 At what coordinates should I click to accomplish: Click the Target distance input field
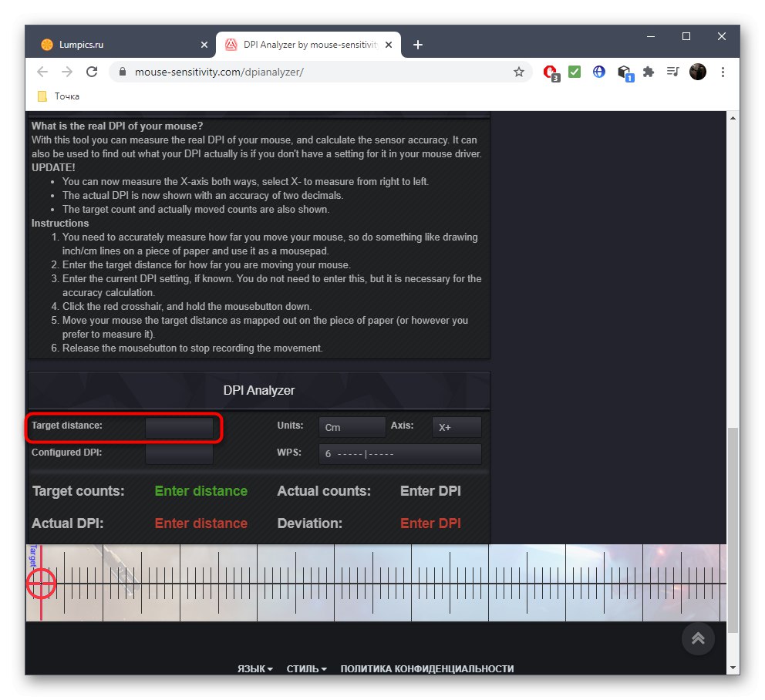tap(179, 428)
